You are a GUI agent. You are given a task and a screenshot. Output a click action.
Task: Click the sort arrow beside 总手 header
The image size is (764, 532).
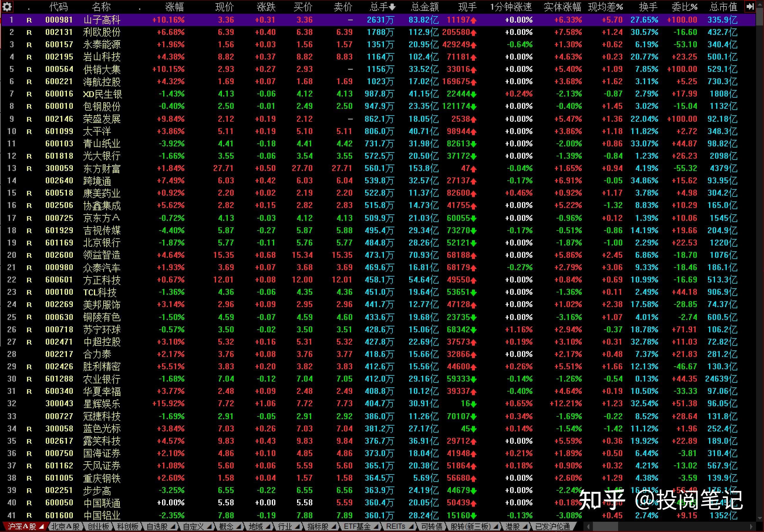(392, 7)
